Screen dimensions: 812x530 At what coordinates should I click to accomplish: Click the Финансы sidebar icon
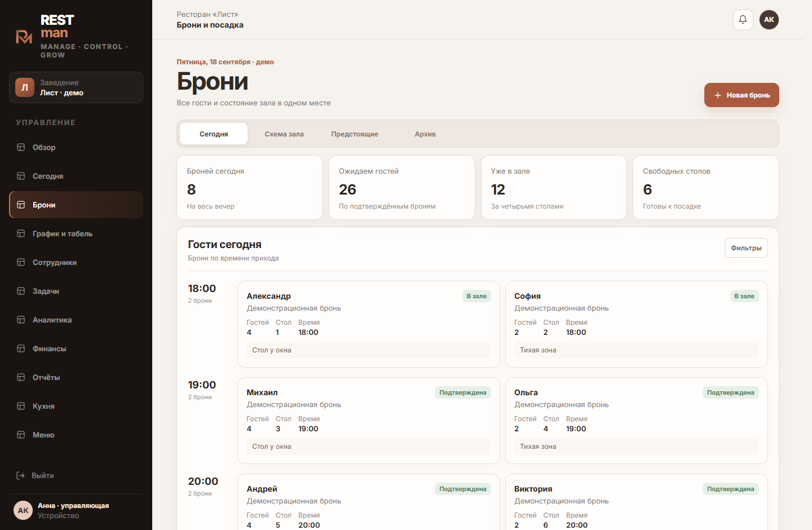tap(21, 348)
